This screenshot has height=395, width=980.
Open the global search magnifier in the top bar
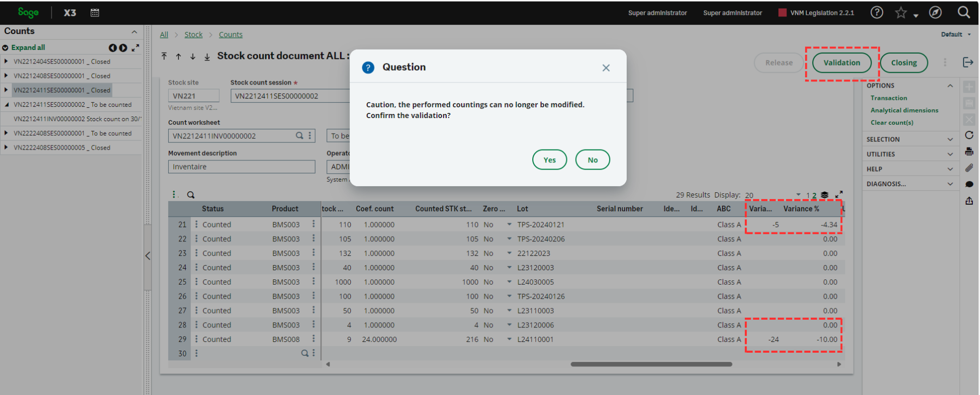963,12
